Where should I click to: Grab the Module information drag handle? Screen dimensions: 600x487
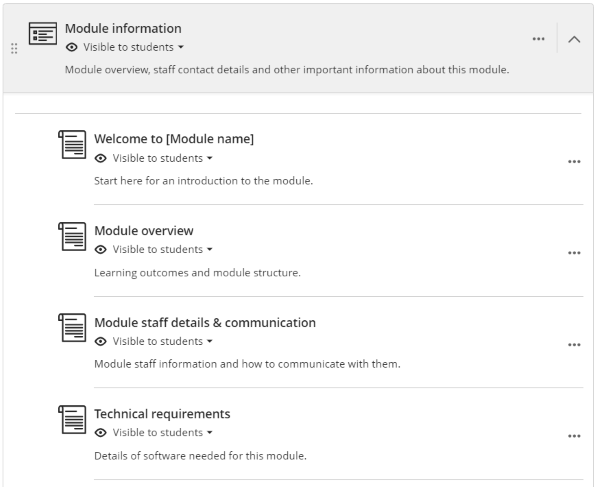click(14, 48)
